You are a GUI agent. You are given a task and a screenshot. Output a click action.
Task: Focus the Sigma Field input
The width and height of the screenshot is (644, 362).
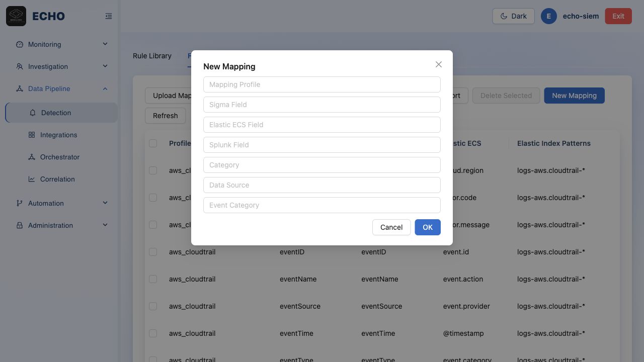[322, 105]
